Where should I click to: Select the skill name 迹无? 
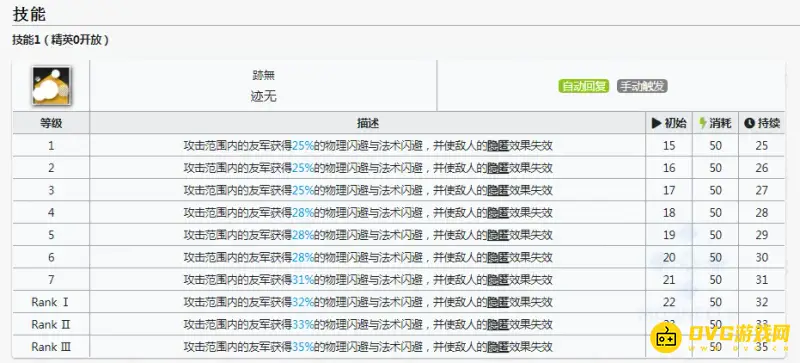click(x=263, y=96)
